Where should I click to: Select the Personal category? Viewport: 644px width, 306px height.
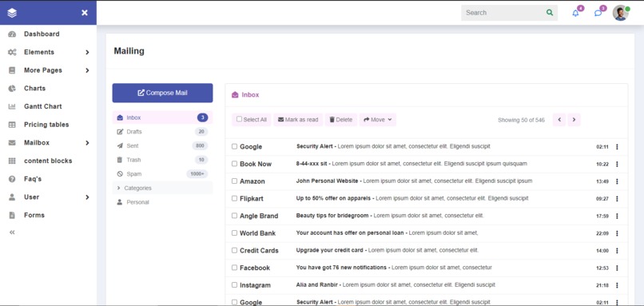click(163, 202)
